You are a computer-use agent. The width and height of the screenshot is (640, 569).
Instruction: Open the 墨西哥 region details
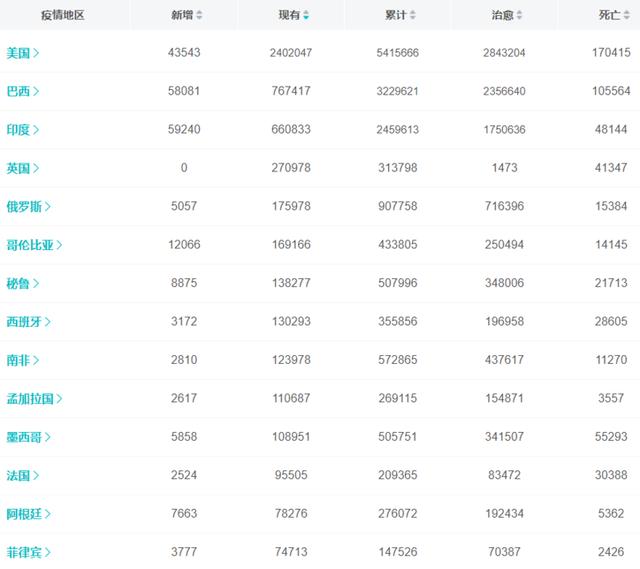click(29, 437)
